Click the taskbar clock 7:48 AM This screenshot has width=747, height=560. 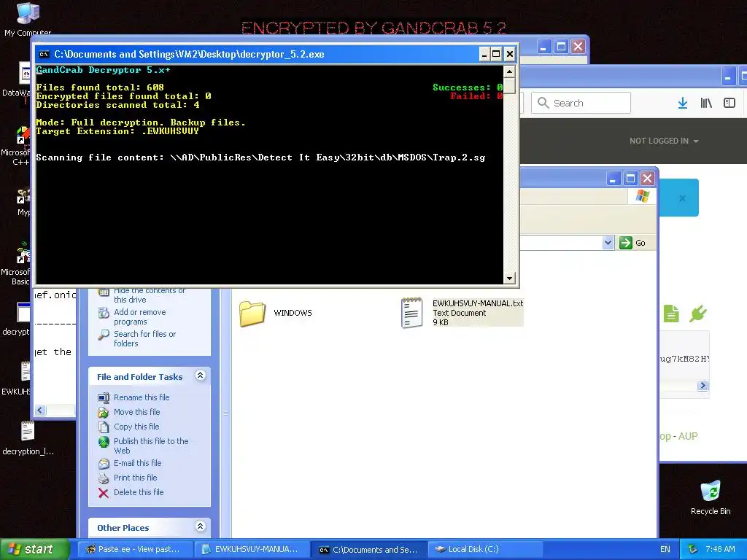[720, 550]
